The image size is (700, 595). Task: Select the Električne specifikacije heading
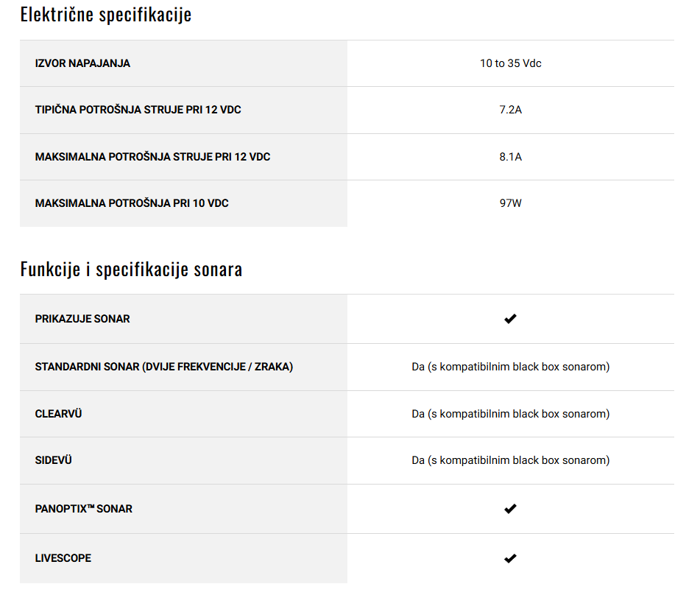pyautogui.click(x=106, y=15)
